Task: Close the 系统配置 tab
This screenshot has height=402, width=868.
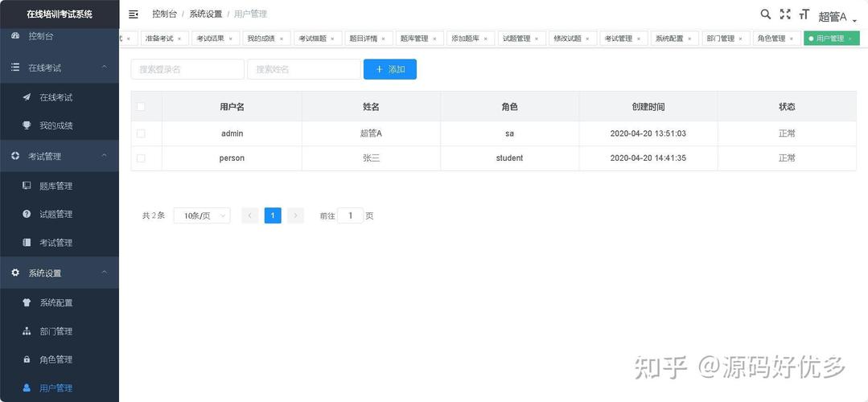Action: pos(689,39)
